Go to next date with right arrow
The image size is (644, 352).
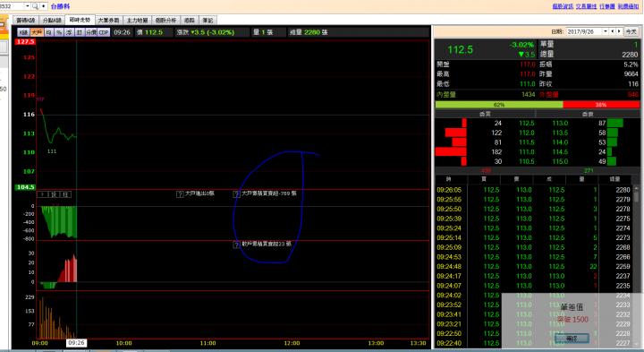tap(619, 31)
